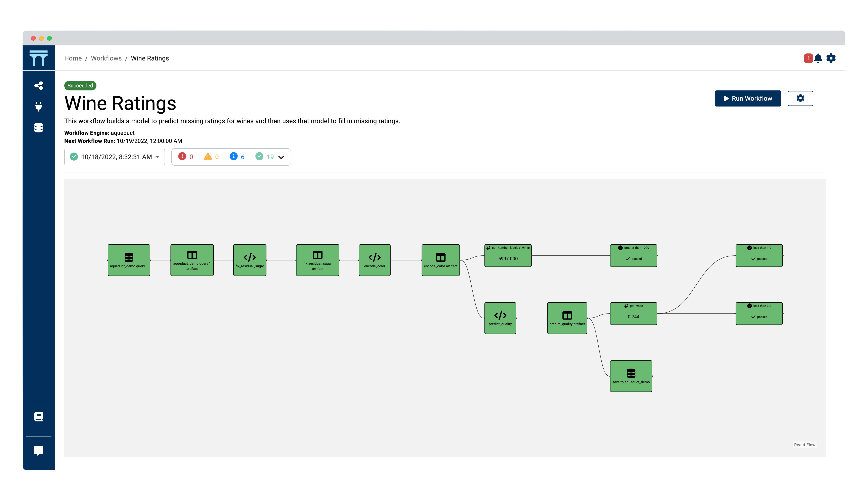
Task: Select the get_number_labeled_wines metric node
Action: (508, 255)
